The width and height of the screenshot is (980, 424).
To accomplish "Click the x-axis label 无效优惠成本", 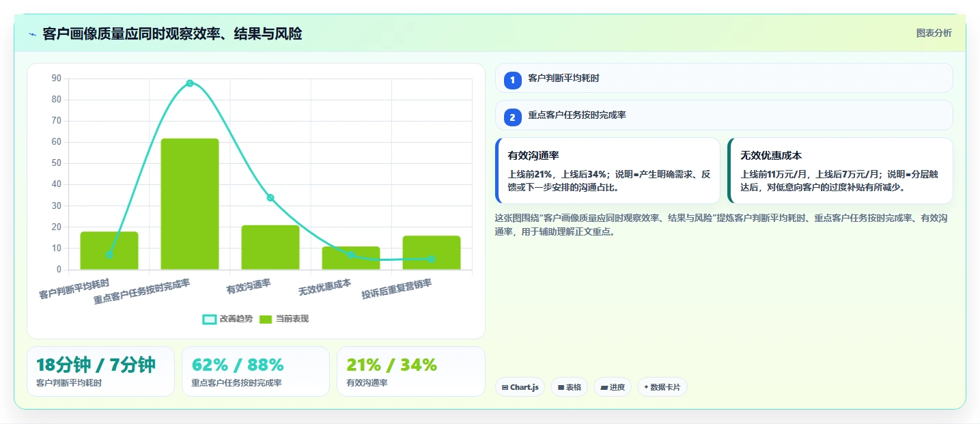I will pos(325,287).
